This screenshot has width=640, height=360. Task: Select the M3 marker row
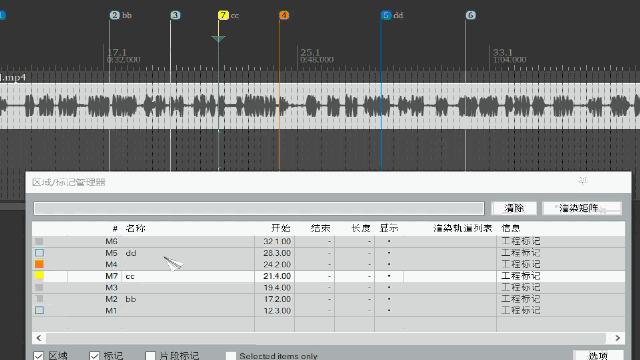point(328,287)
